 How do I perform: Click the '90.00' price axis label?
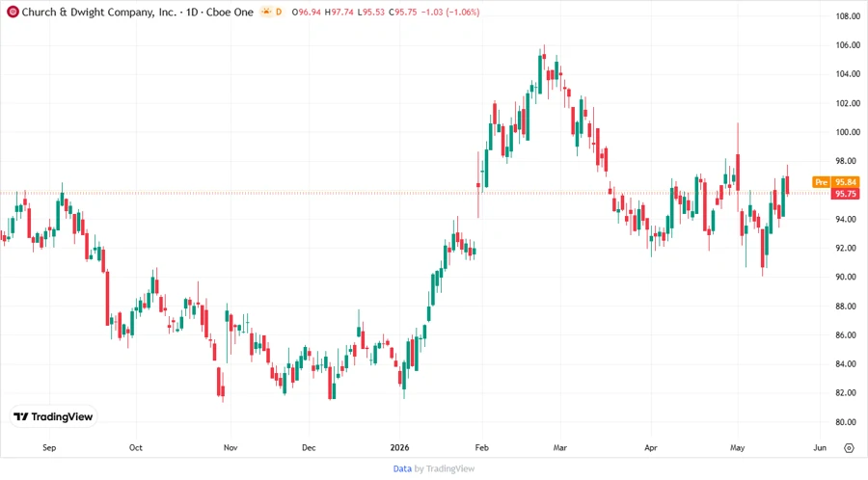(848, 277)
